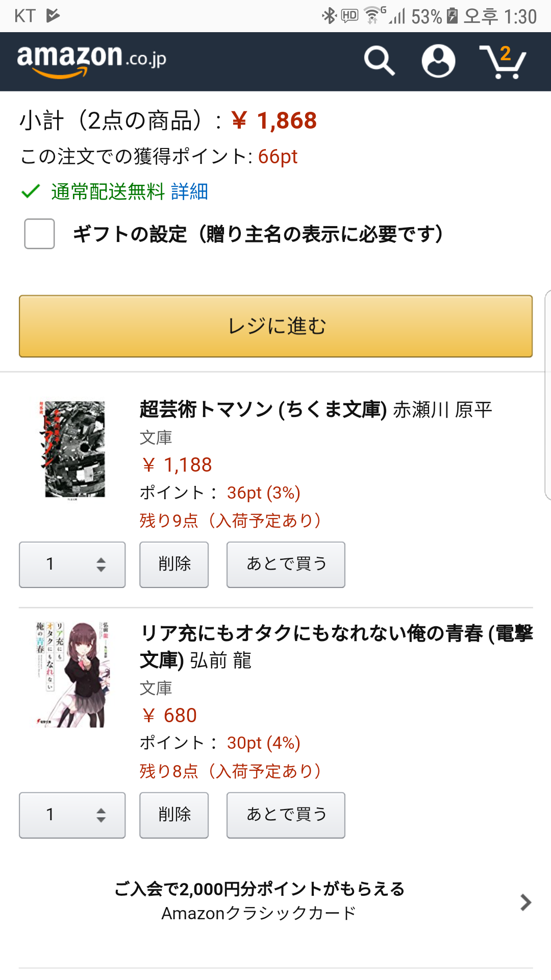Save 超芸術トマソン with あとで買う
This screenshot has height=980, width=551.
(286, 565)
